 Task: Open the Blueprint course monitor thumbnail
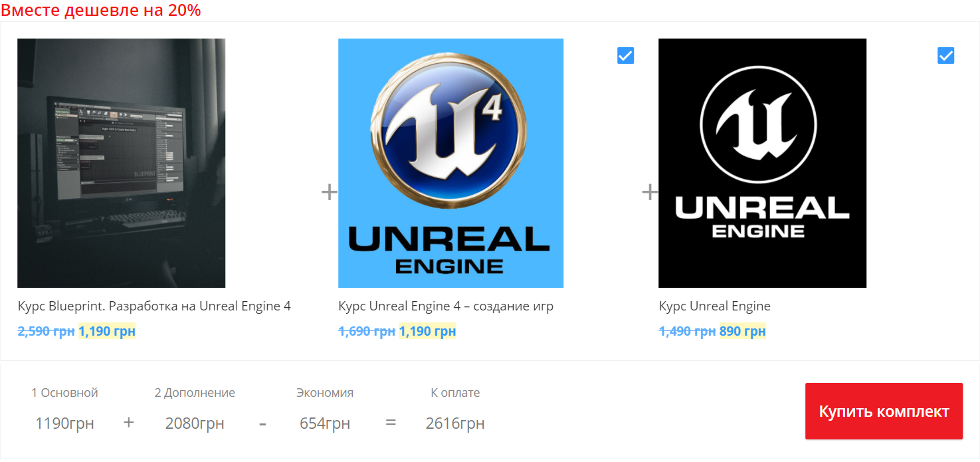click(122, 163)
